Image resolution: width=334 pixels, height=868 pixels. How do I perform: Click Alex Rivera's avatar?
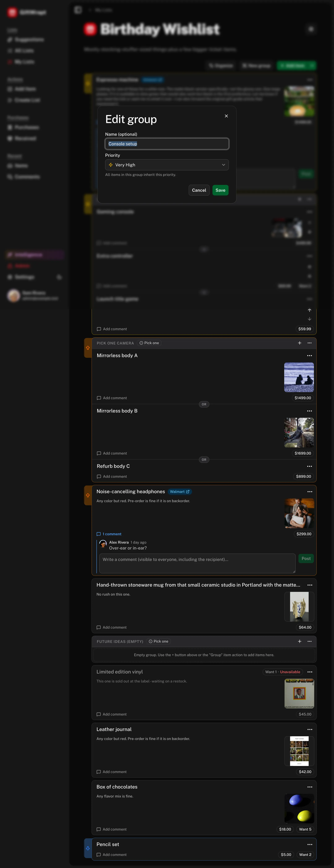pos(103,543)
